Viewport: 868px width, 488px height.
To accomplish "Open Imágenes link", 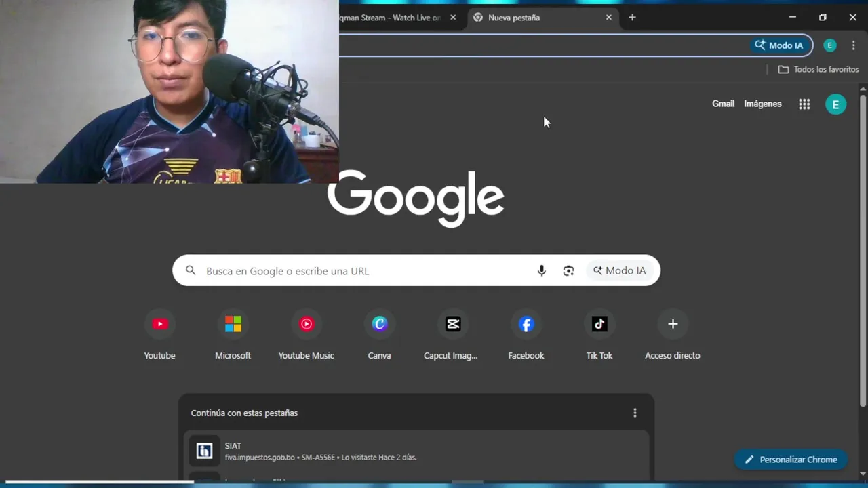I will tap(763, 104).
